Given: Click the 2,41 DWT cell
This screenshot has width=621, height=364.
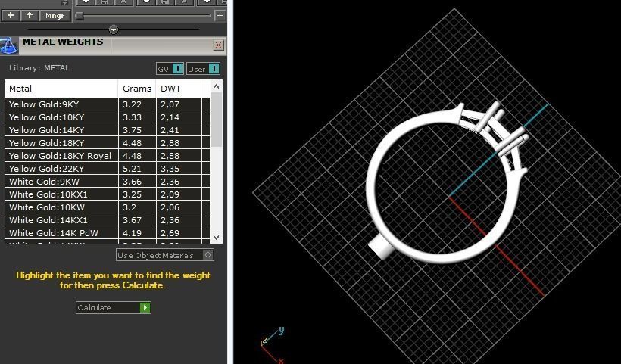Looking at the screenshot, I should 179,130.
